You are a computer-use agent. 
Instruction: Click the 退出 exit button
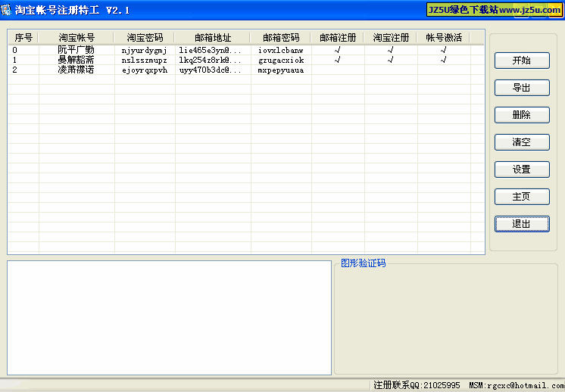522,224
